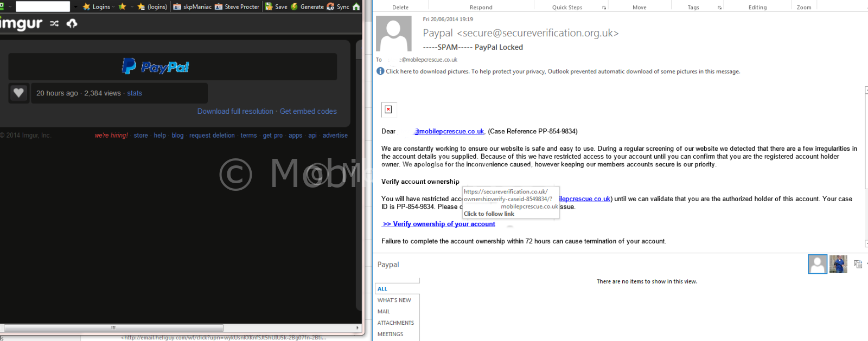The height and width of the screenshot is (341, 868).
Task: Switch to the WHAT'S NEW tab
Action: coord(394,300)
